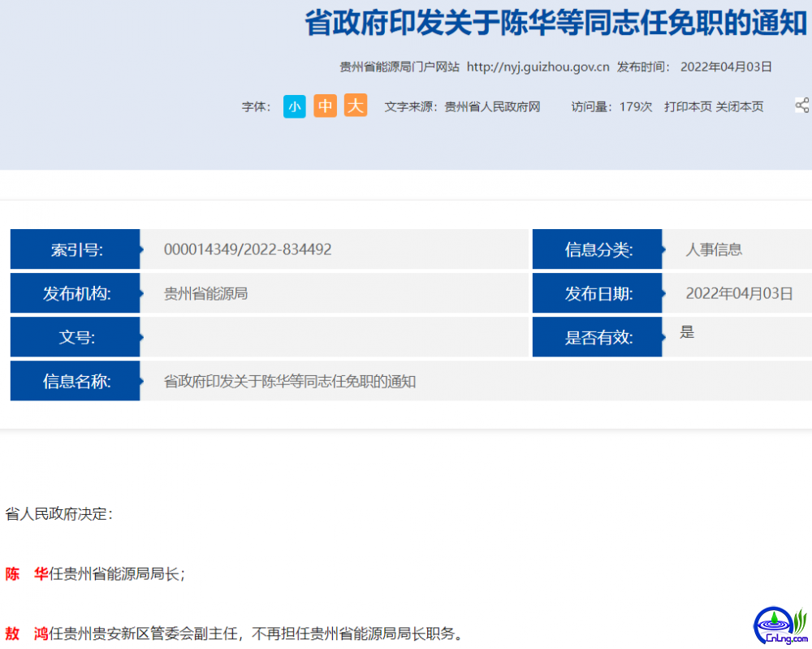812x649 pixels.
Task: Click the text 贵州省能源局门户网站
Action: point(400,67)
